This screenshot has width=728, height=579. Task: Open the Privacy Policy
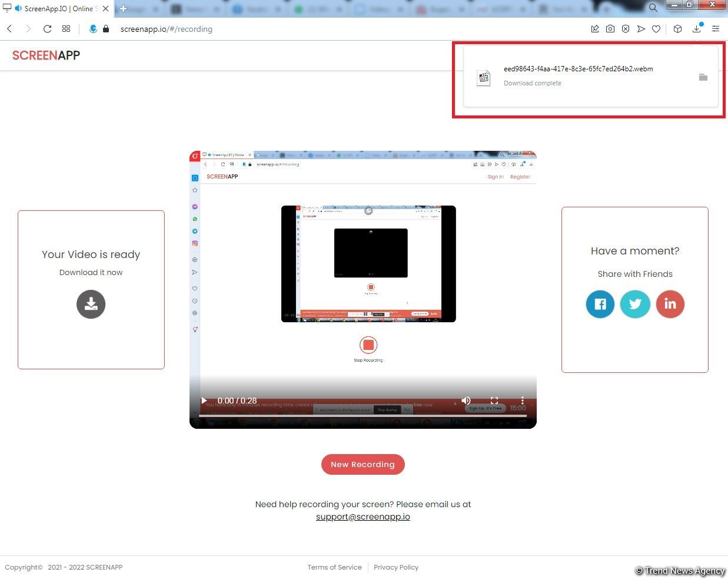point(396,567)
